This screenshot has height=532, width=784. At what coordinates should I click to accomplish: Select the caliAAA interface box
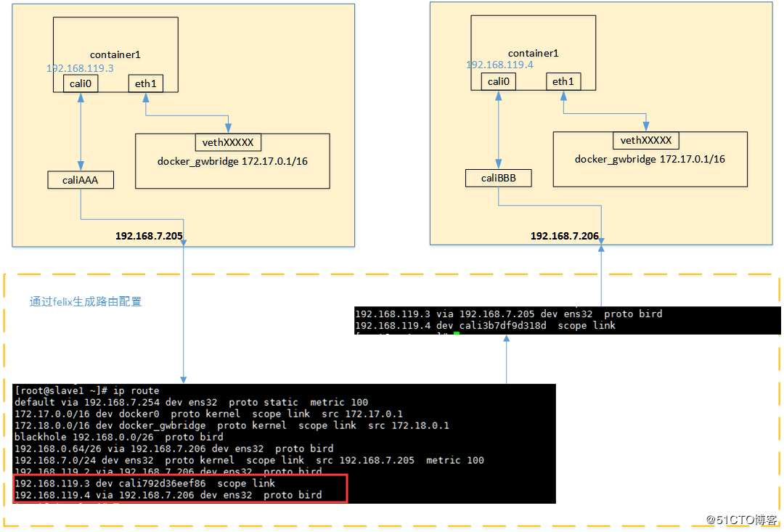click(81, 180)
